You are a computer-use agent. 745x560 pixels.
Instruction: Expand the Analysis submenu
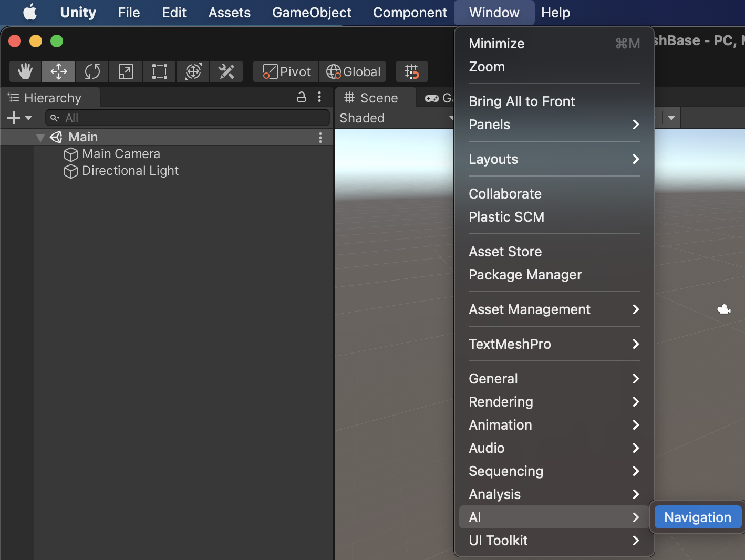[x=554, y=494]
